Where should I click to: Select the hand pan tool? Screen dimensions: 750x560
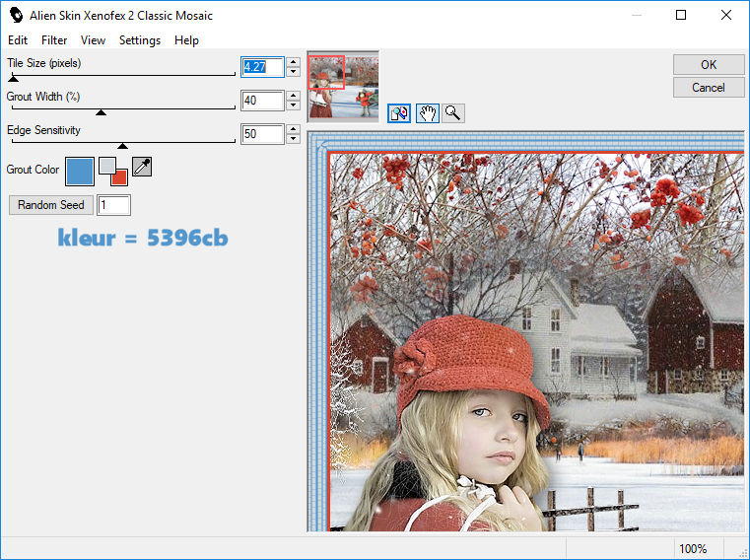point(428,113)
